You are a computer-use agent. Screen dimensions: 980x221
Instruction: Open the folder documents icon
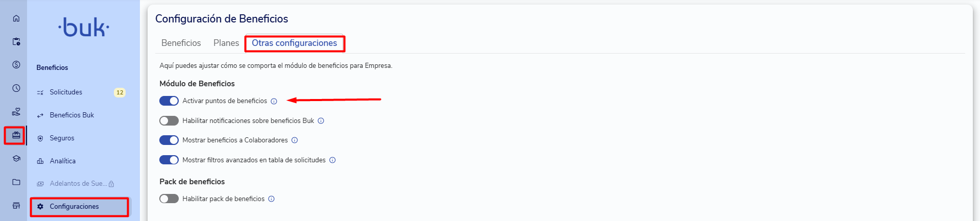pyautogui.click(x=16, y=182)
